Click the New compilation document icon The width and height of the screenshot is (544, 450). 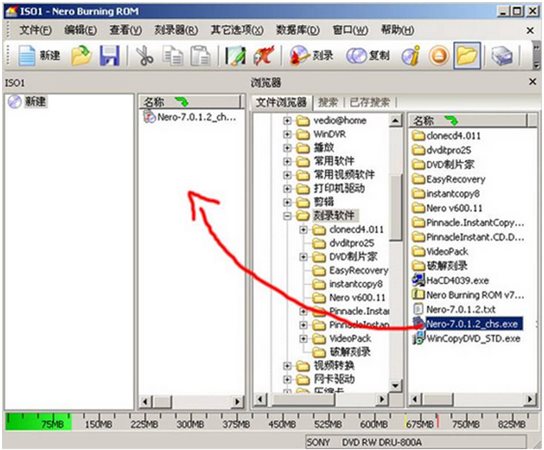coord(27,56)
